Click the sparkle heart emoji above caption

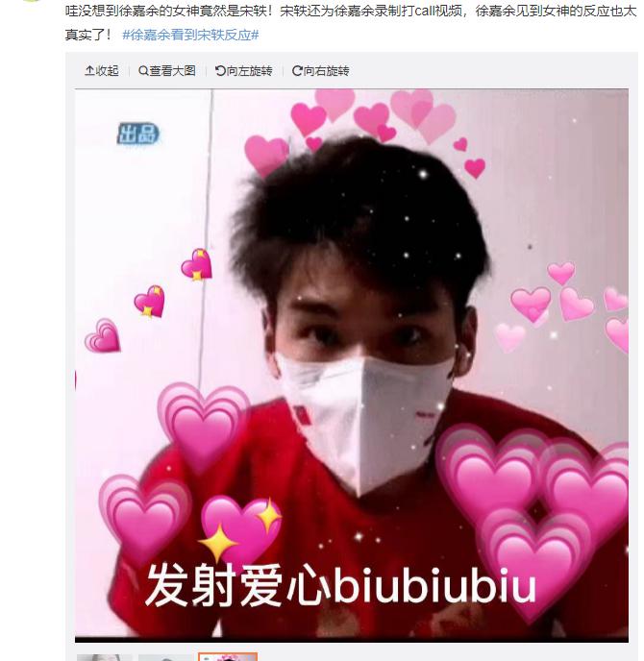tap(240, 529)
